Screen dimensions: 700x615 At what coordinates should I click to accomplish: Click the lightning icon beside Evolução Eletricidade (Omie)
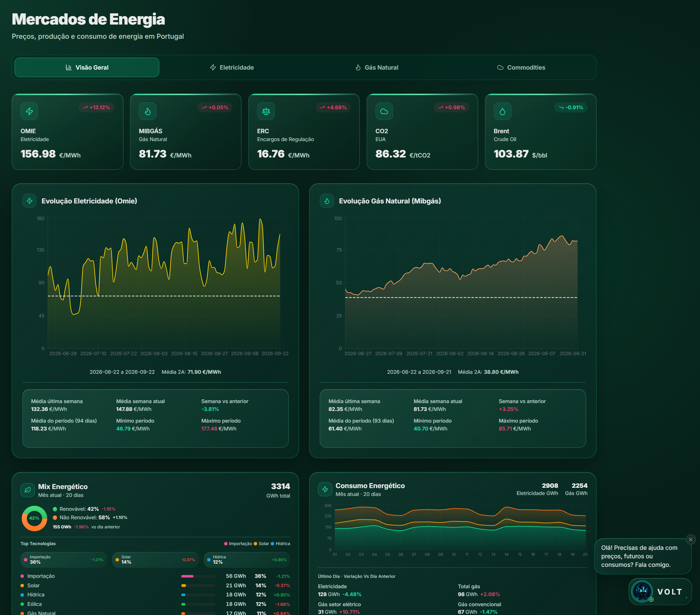30,201
